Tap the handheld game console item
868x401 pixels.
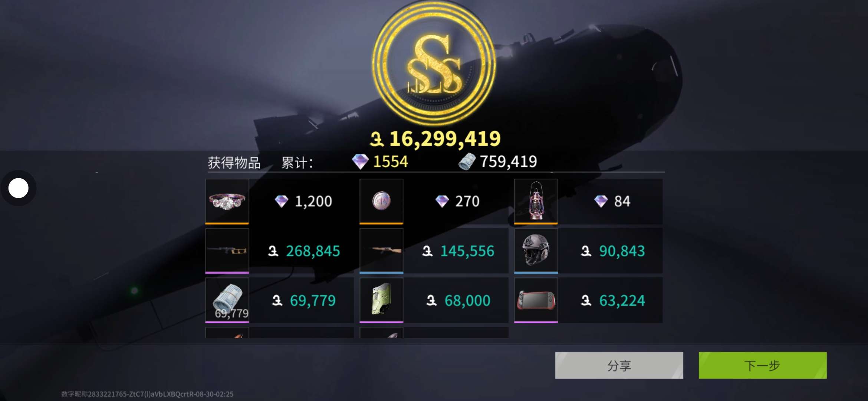[x=536, y=300]
